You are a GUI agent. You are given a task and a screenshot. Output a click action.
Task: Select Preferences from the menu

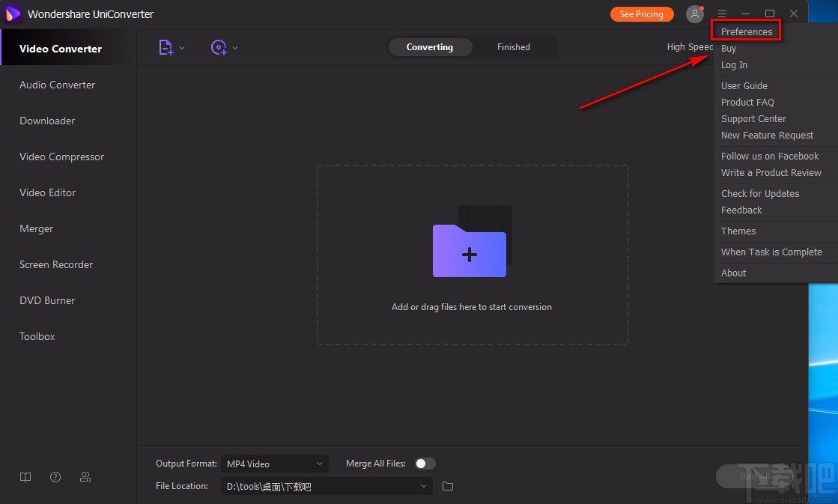point(746,31)
